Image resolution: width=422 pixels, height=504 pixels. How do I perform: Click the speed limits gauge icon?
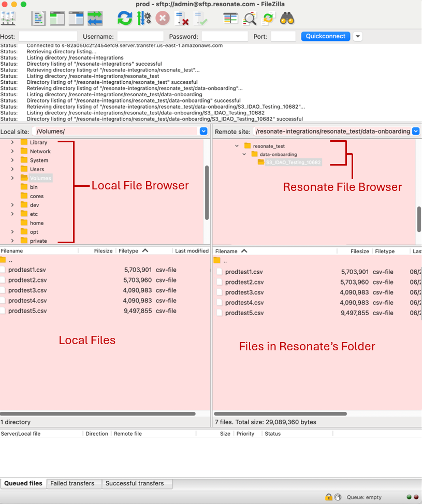point(338,497)
